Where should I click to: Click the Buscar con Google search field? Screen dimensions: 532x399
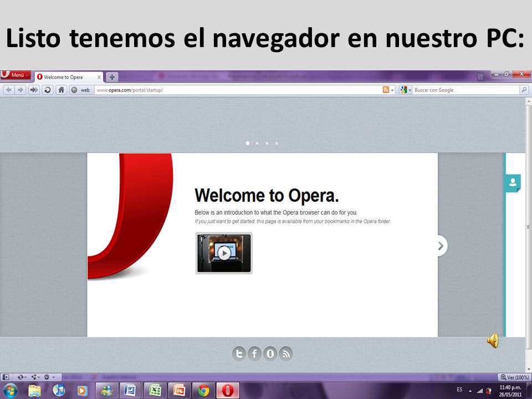click(x=465, y=90)
